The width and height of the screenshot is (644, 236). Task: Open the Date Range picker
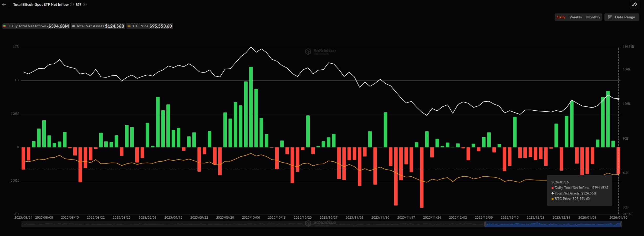[622, 17]
